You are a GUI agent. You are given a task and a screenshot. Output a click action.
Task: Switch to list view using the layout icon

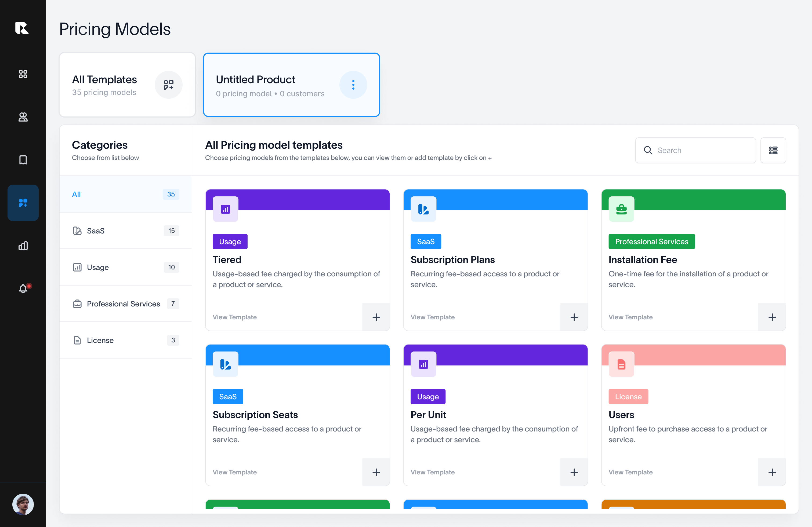773,150
